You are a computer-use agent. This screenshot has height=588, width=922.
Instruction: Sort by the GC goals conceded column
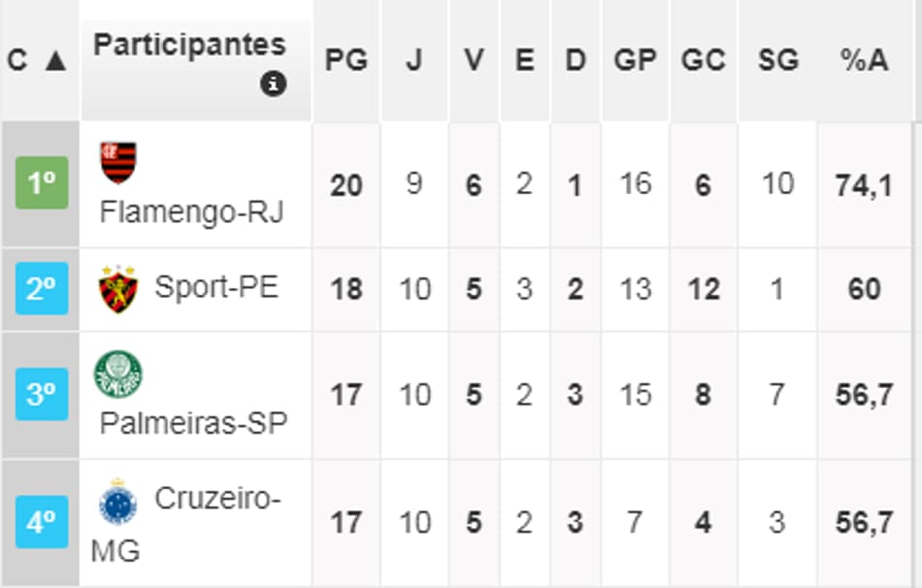pyautogui.click(x=704, y=58)
